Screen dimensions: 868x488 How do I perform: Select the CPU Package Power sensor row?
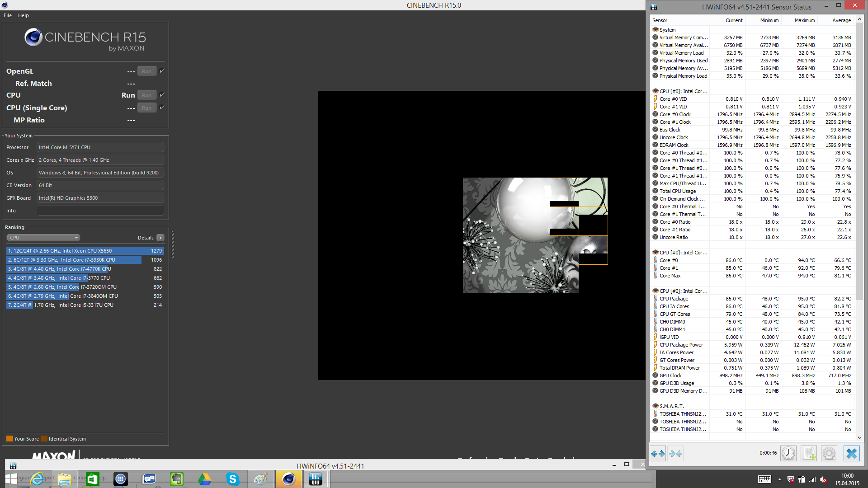[752, 345]
